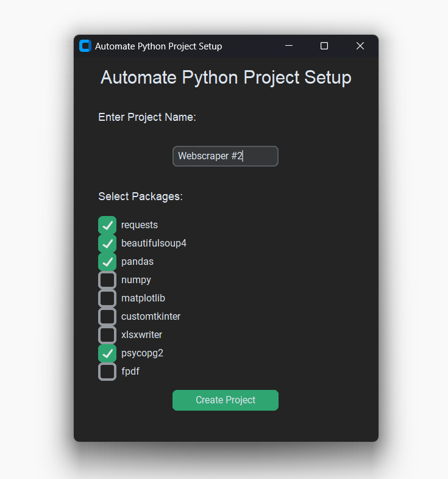Uncheck the beautifulsoup4 checkbox
Viewport: 448px width, 479px height.
point(107,243)
